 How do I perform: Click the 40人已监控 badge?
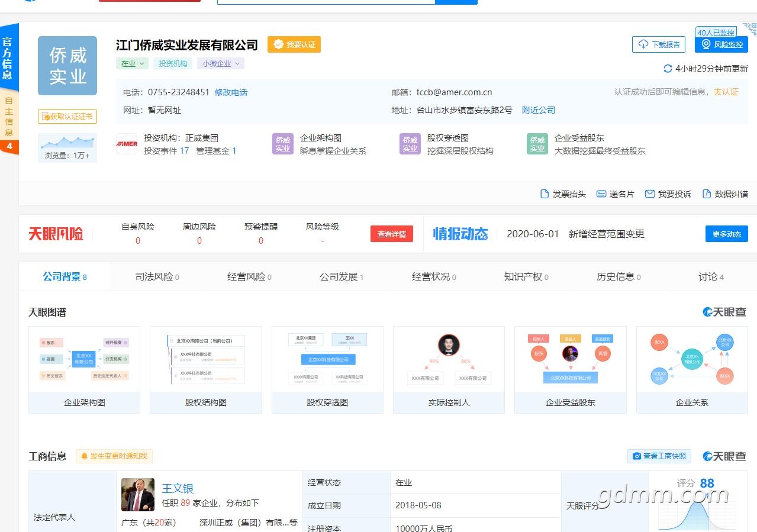coord(716,33)
